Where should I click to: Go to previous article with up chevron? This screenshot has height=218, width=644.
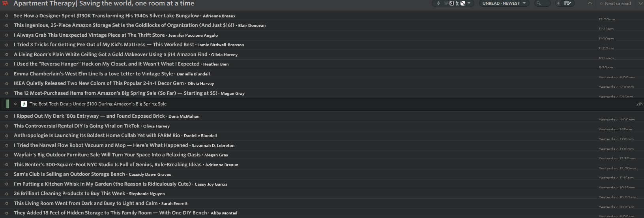(590, 4)
